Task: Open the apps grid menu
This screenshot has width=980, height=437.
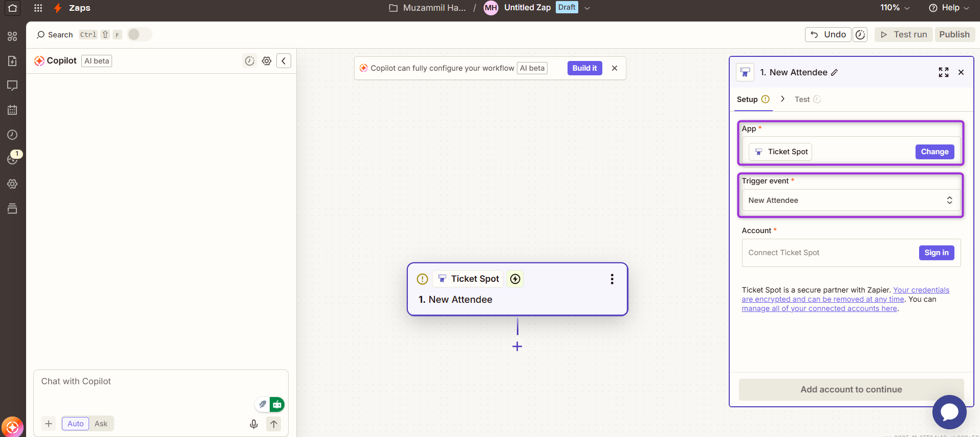Action: [x=38, y=8]
